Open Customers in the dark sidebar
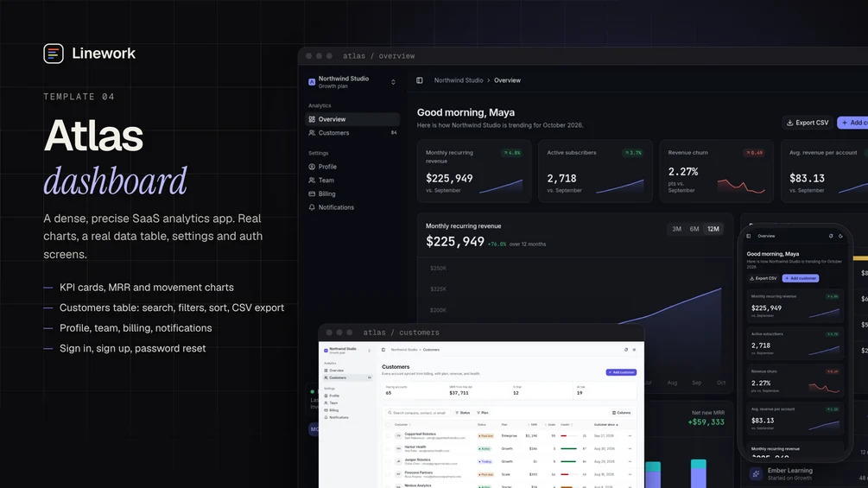Image resolution: width=868 pixels, height=488 pixels. click(352, 133)
